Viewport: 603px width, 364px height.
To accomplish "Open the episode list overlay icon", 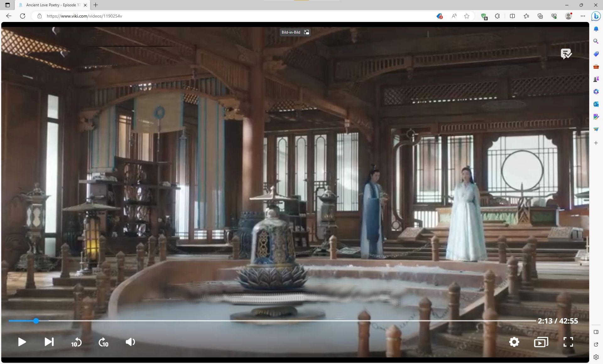I will [541, 342].
